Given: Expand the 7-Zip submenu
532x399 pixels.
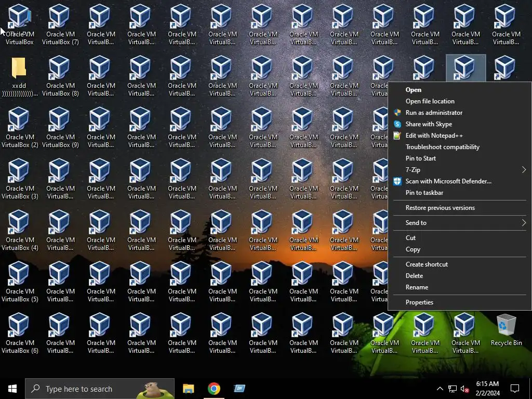Looking at the screenshot, I should pos(460,170).
